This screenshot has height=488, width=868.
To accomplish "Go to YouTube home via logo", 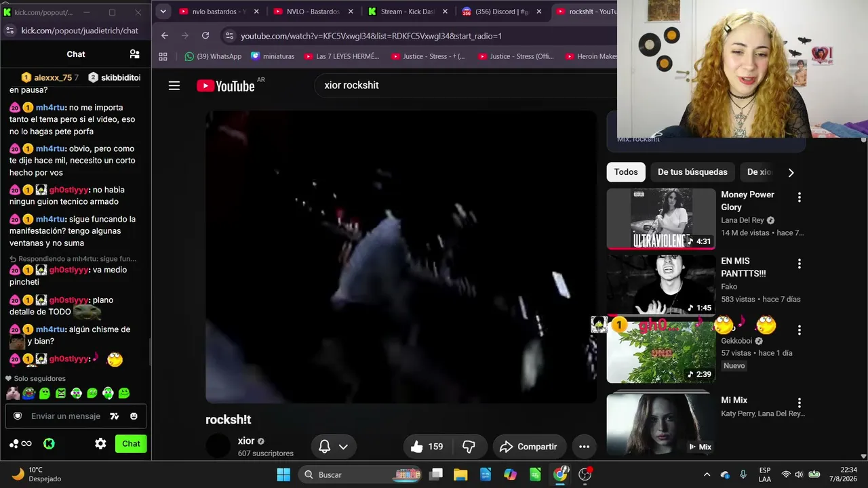I will 226,85.
